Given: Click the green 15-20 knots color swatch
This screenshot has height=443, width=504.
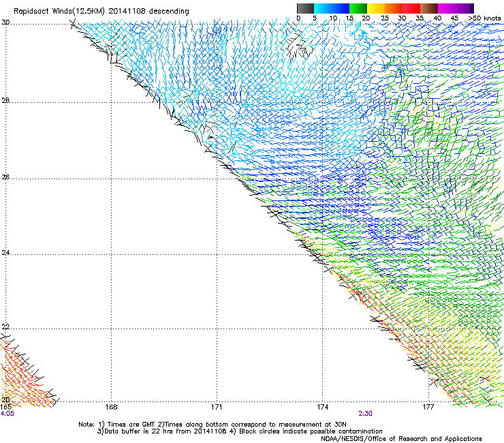Looking at the screenshot, I should pyautogui.click(x=358, y=8).
